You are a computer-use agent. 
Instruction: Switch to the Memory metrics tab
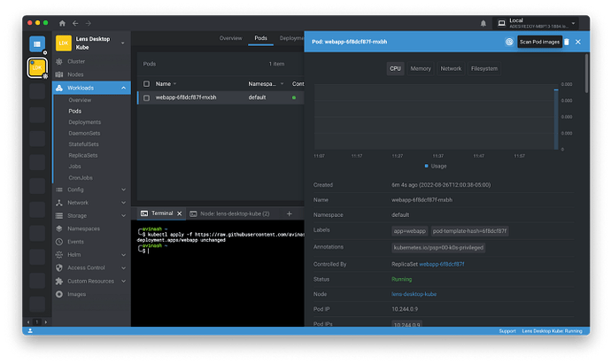tap(421, 68)
